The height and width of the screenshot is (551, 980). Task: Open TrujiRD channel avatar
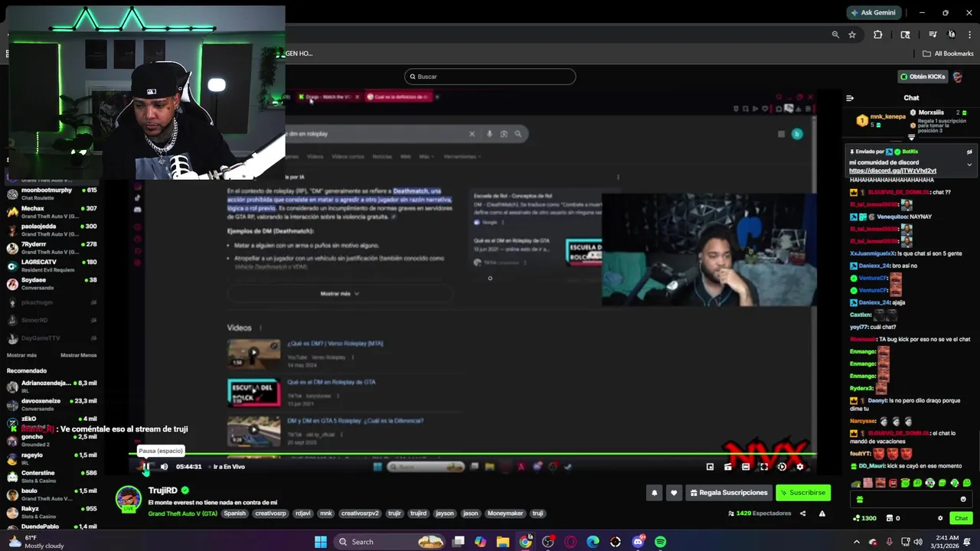[x=128, y=499]
